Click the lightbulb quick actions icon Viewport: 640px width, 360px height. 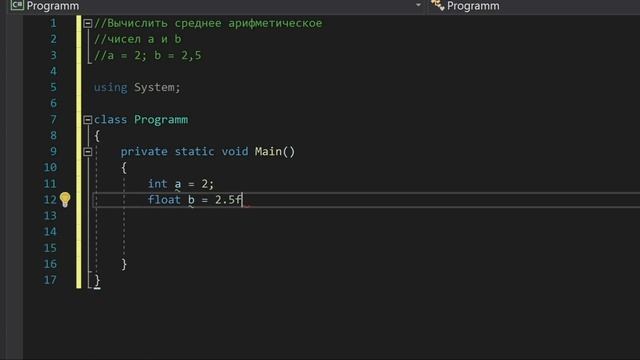(65, 200)
